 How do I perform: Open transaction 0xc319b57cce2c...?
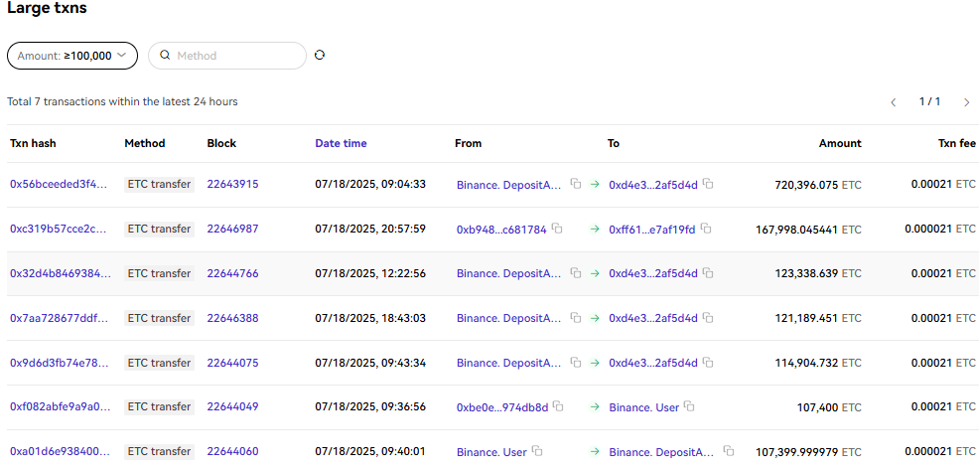[59, 230]
